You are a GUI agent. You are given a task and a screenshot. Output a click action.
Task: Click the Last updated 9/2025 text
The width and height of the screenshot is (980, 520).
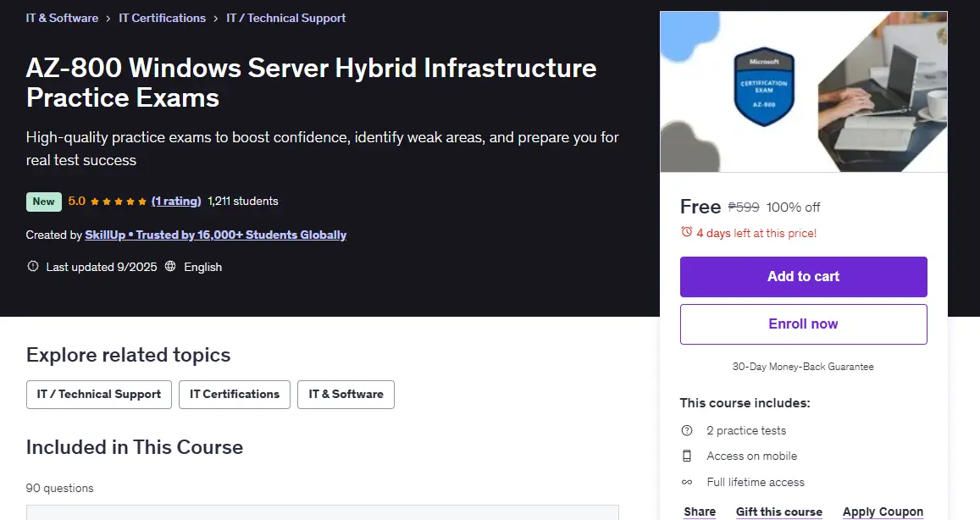tap(102, 267)
